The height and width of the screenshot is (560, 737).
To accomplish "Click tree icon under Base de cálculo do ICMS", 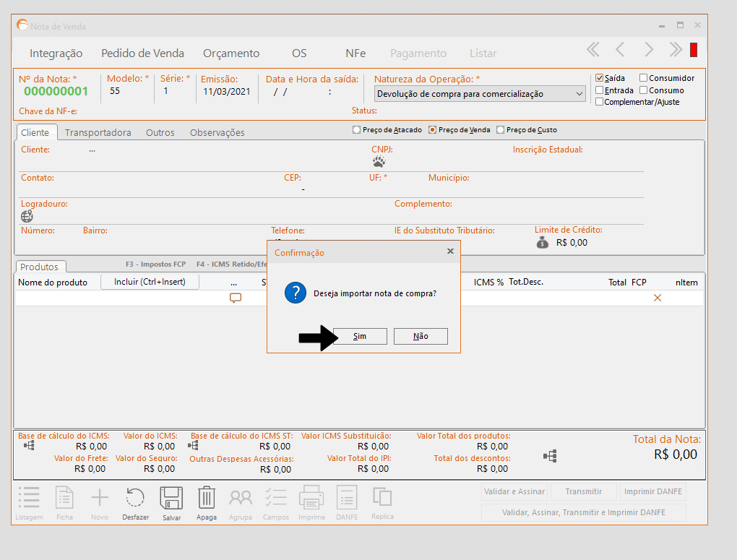I will pos(29,445).
